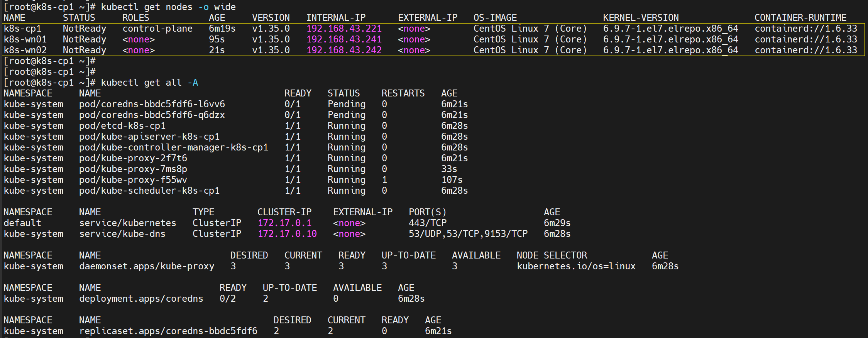Image resolution: width=868 pixels, height=338 pixels.
Task: Click the 'kubectl get all -A' command
Action: pos(149,83)
